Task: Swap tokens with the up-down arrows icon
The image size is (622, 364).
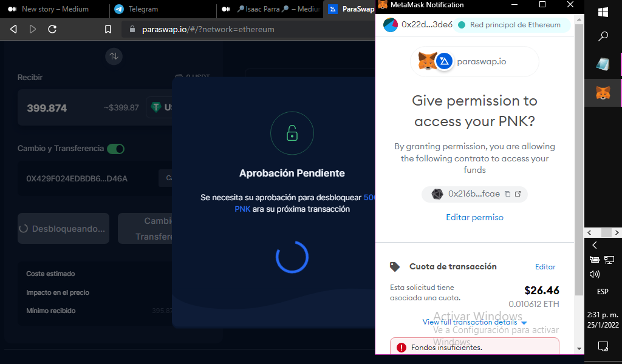Action: click(114, 56)
